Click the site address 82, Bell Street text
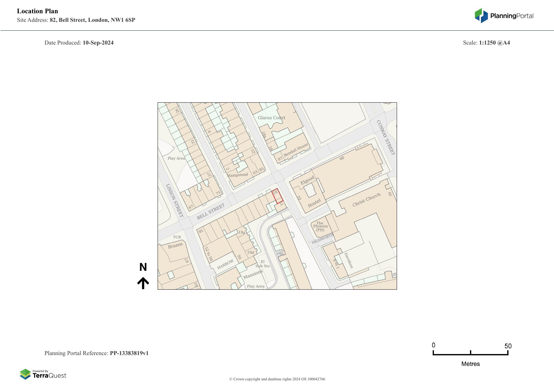554x392 pixels. pyautogui.click(x=92, y=20)
